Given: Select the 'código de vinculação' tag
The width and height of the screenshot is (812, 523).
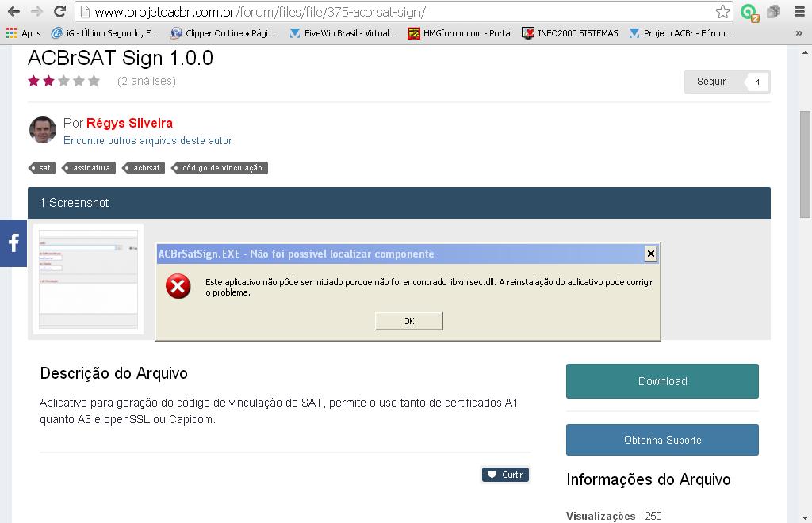Looking at the screenshot, I should [x=220, y=168].
